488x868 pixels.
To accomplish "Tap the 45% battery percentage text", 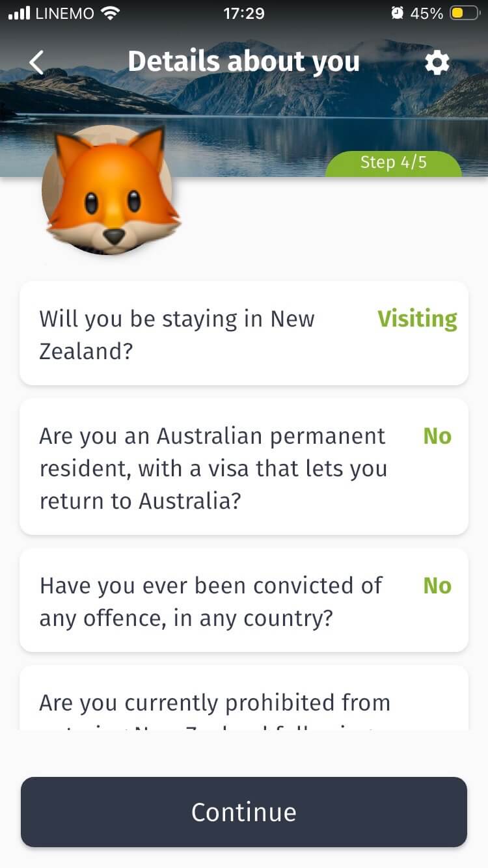I will click(x=427, y=13).
